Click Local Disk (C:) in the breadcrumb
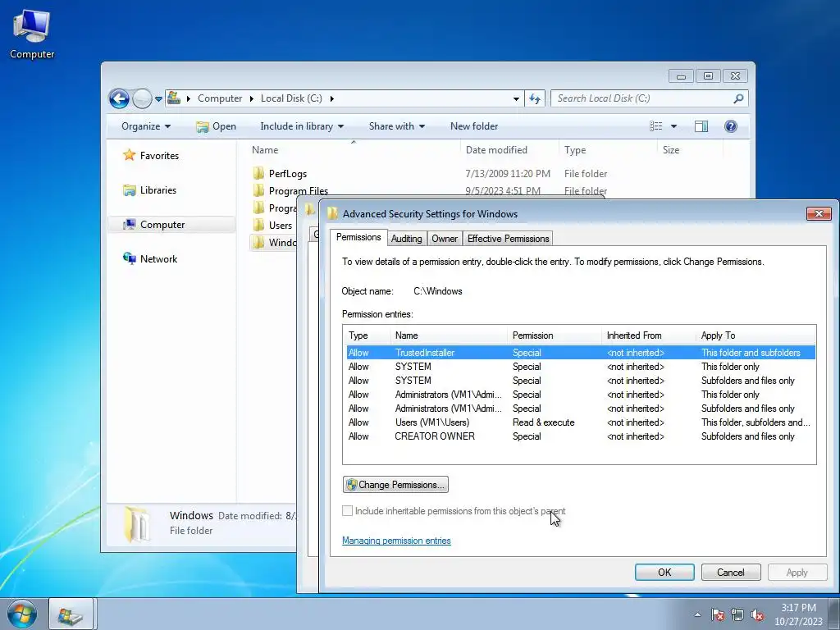The image size is (840, 630). pyautogui.click(x=291, y=98)
